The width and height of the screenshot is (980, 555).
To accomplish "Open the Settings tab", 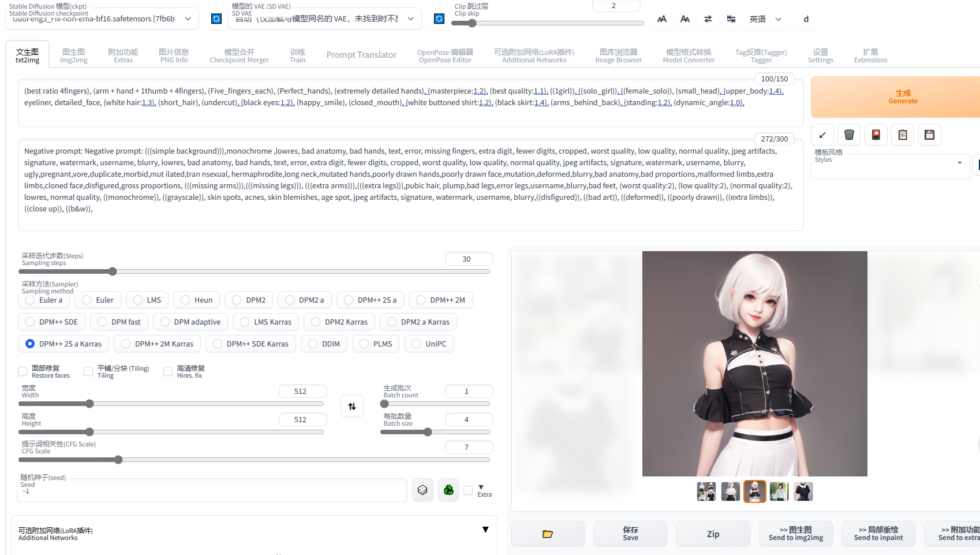I will 820,55.
